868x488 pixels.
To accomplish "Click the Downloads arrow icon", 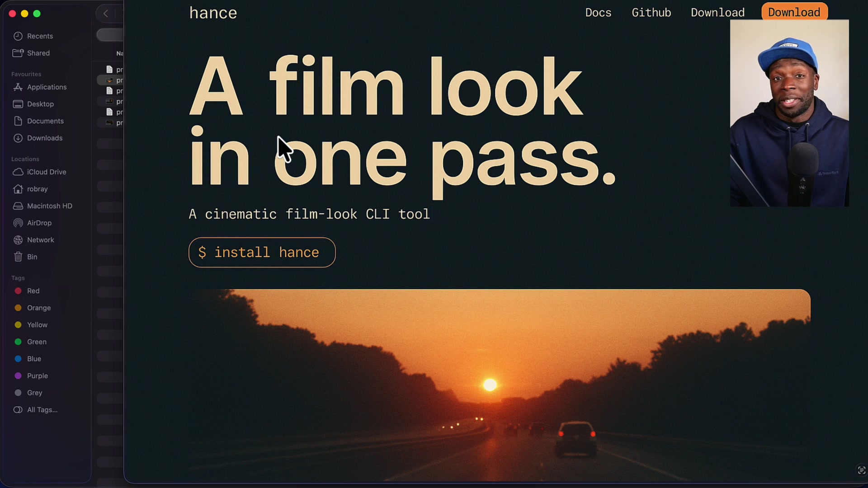I will (18, 138).
